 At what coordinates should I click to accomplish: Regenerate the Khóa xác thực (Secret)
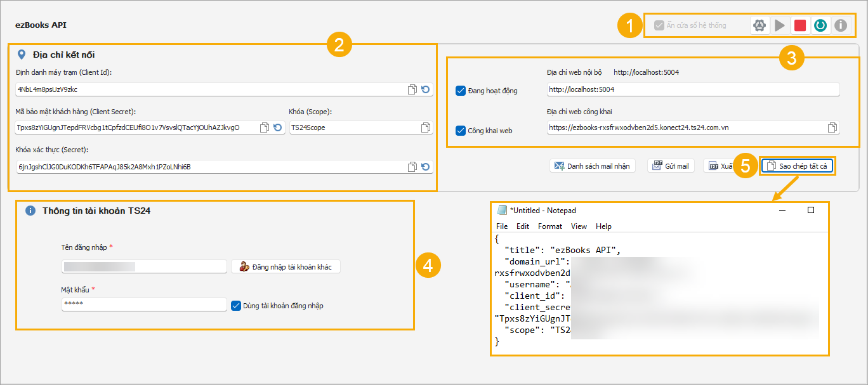click(x=426, y=167)
